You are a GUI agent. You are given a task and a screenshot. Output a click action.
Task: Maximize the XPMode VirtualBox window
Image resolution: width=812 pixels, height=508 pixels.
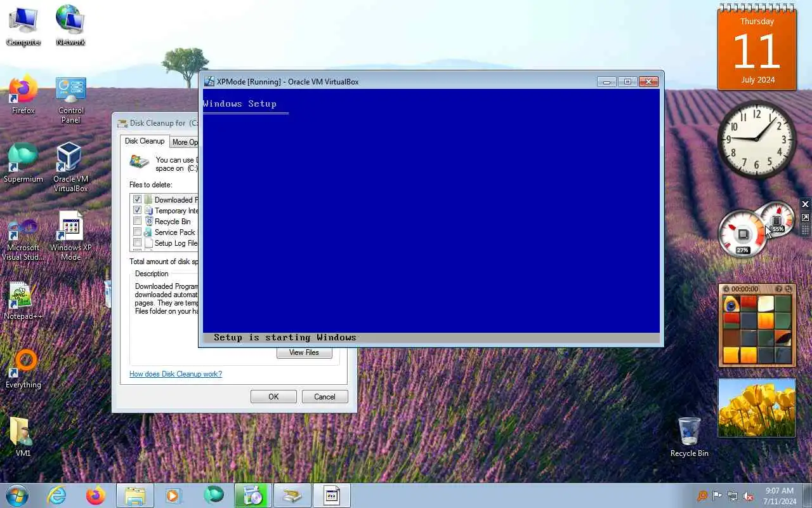click(627, 81)
